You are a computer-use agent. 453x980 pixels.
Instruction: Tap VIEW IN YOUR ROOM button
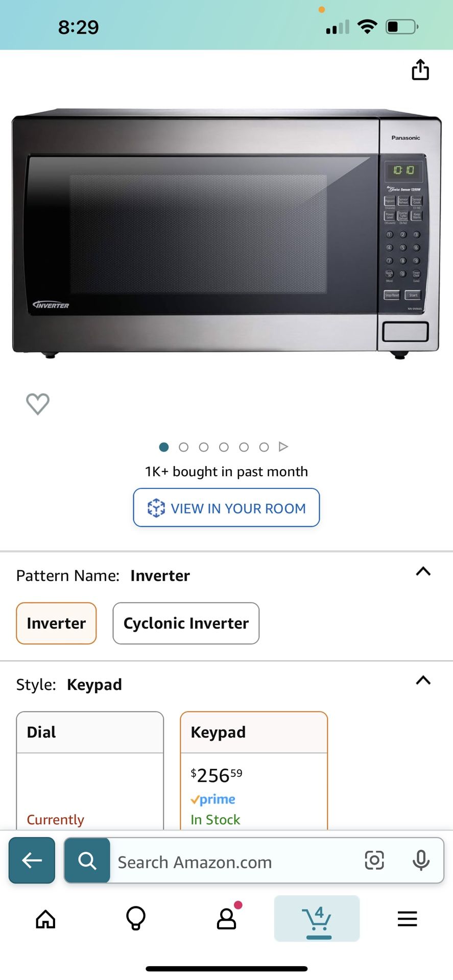[226, 508]
